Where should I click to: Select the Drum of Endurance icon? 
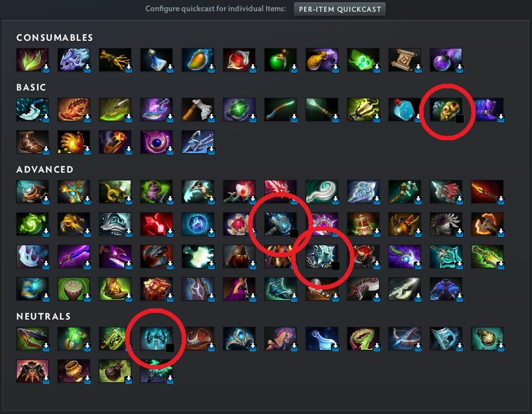(74, 289)
